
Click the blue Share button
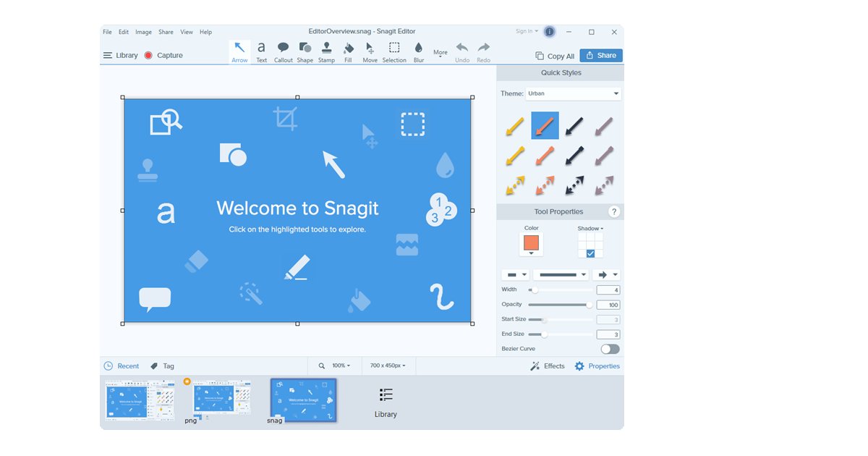tap(600, 55)
